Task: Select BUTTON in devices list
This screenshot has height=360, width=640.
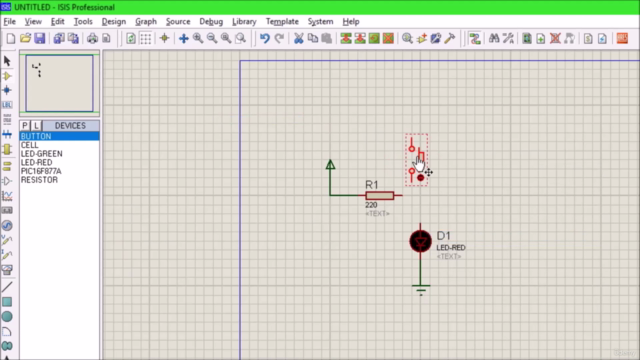Action: click(59, 136)
